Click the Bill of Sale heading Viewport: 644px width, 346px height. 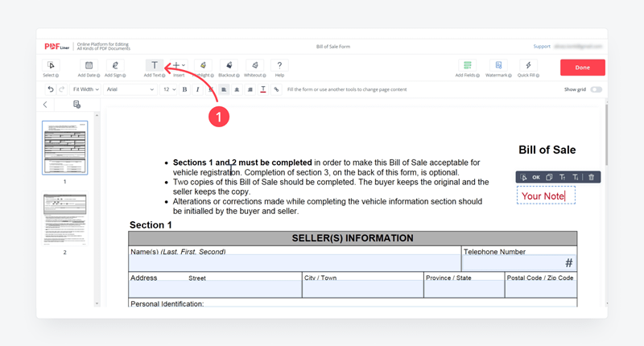point(547,150)
